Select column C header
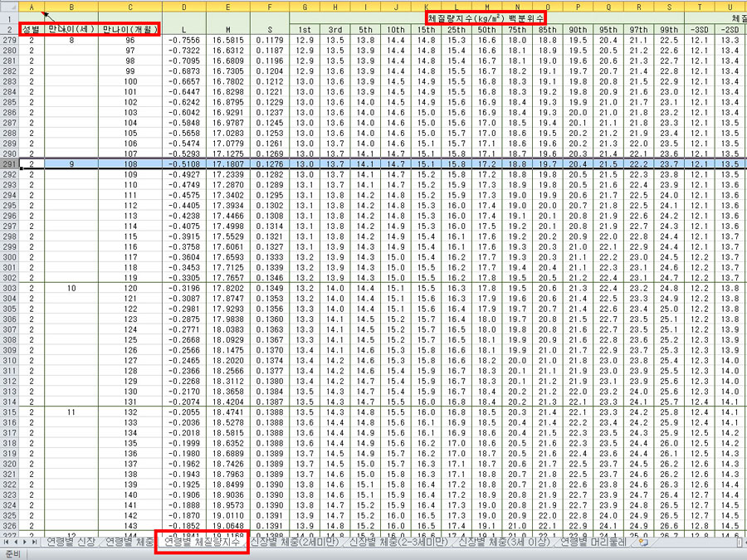Image resolution: width=747 pixels, height=560 pixels. pyautogui.click(x=130, y=7)
